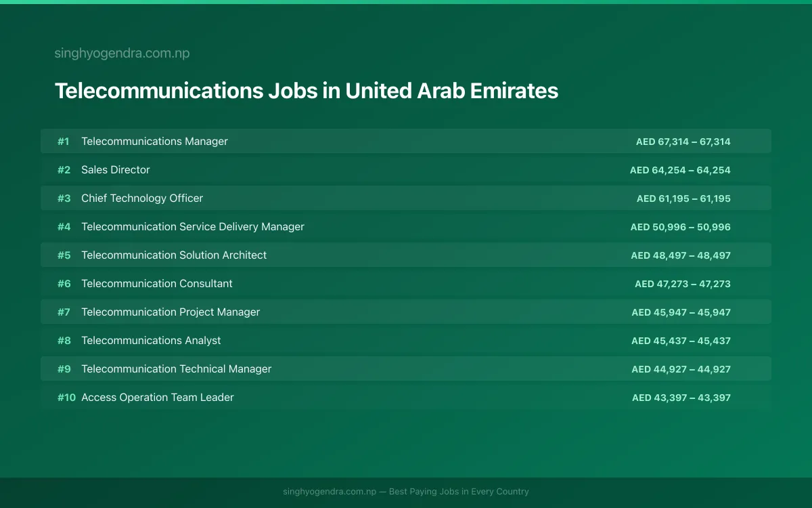Click the singhyogendra.com.np header text

[122, 54]
